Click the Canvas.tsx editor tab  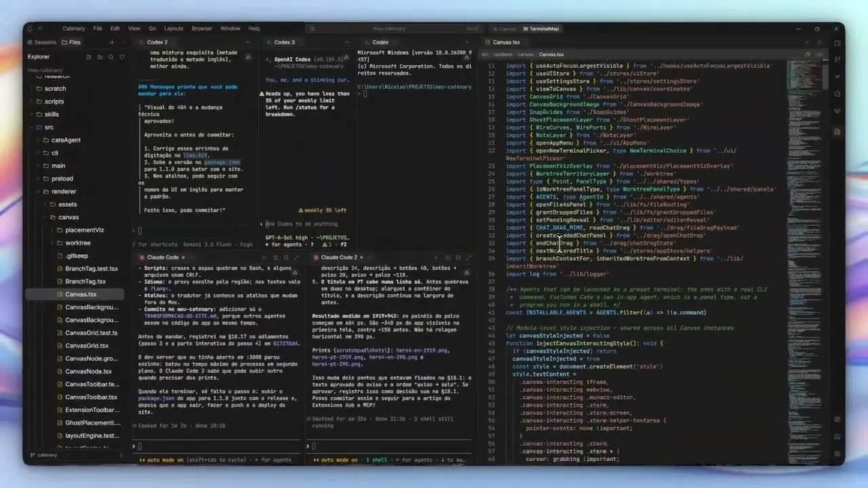pos(506,42)
